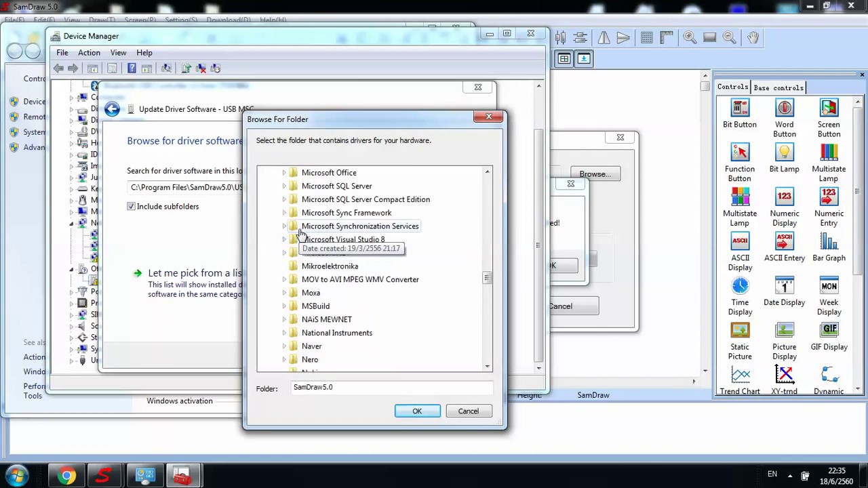868x488 pixels.
Task: Open the Action menu in Device Manager
Action: point(89,53)
